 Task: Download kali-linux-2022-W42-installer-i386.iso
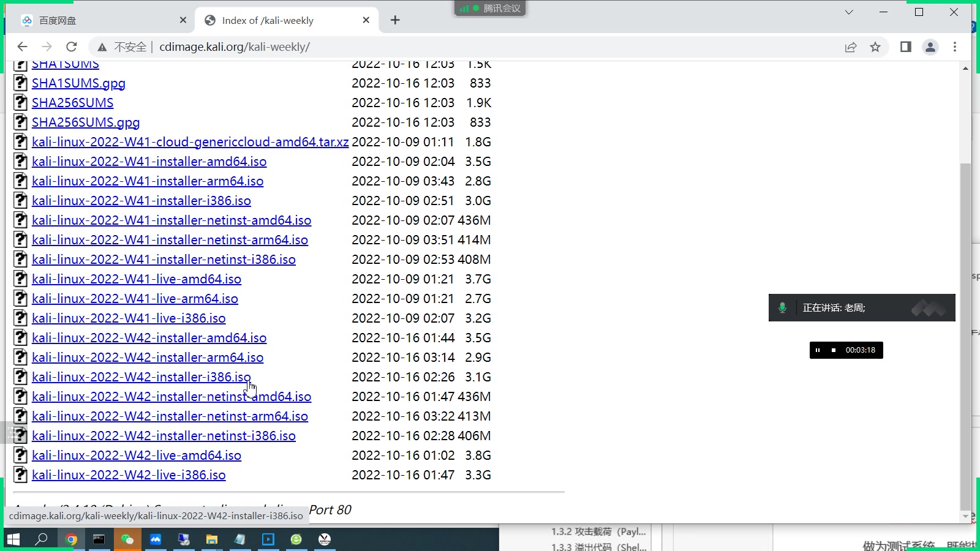[141, 377]
